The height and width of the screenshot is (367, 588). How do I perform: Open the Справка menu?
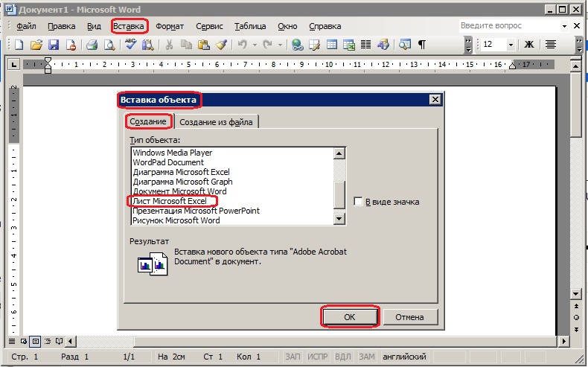[325, 26]
